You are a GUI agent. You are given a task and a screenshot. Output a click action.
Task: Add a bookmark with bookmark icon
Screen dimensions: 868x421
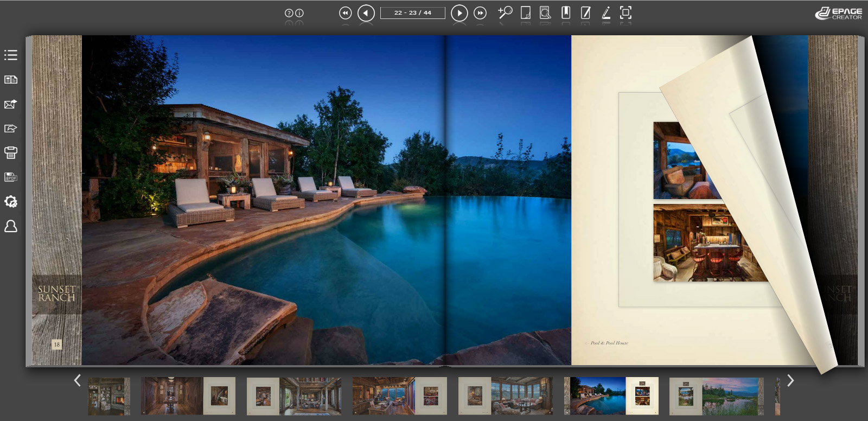566,12
